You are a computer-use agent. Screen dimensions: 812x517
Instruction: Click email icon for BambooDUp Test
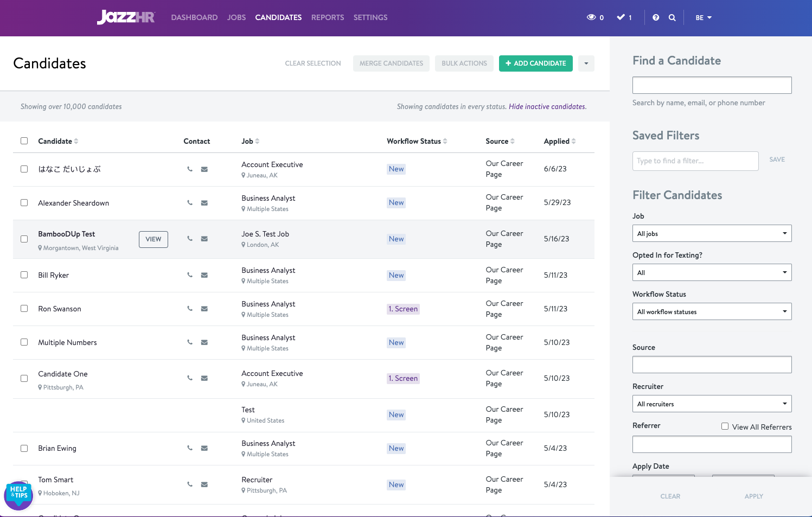tap(204, 239)
